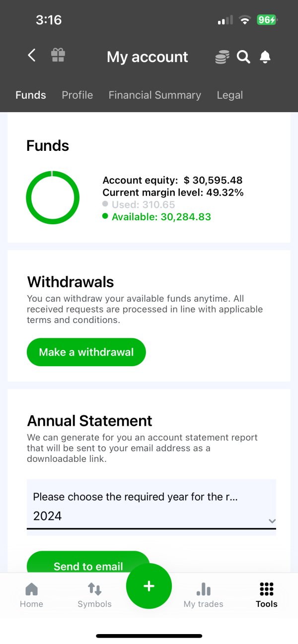This screenshot has width=298, height=644.
Task: Tap the green plus button
Action: pos(149,586)
